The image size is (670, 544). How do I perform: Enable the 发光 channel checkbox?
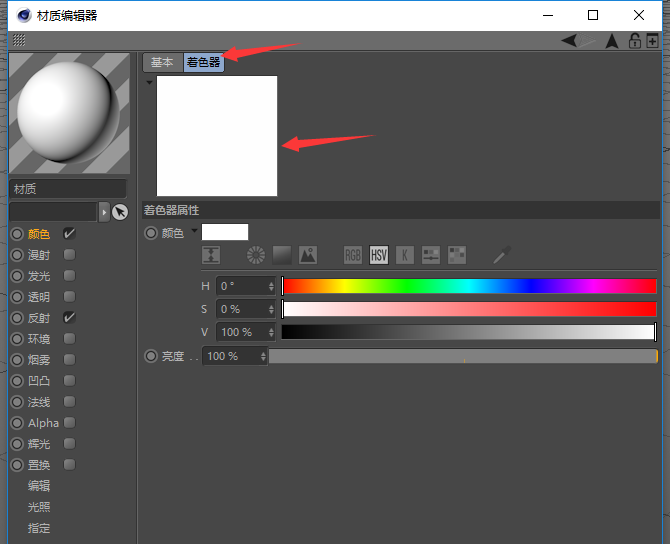pyautogui.click(x=69, y=276)
